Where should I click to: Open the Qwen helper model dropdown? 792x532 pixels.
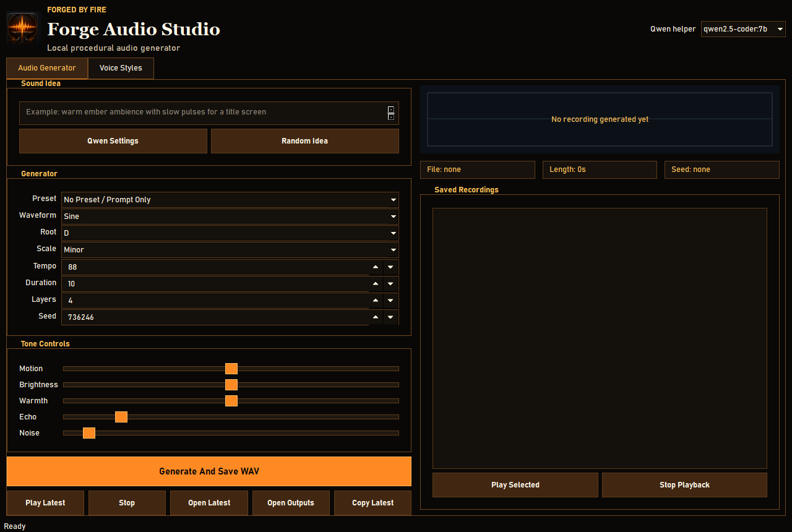pos(743,29)
